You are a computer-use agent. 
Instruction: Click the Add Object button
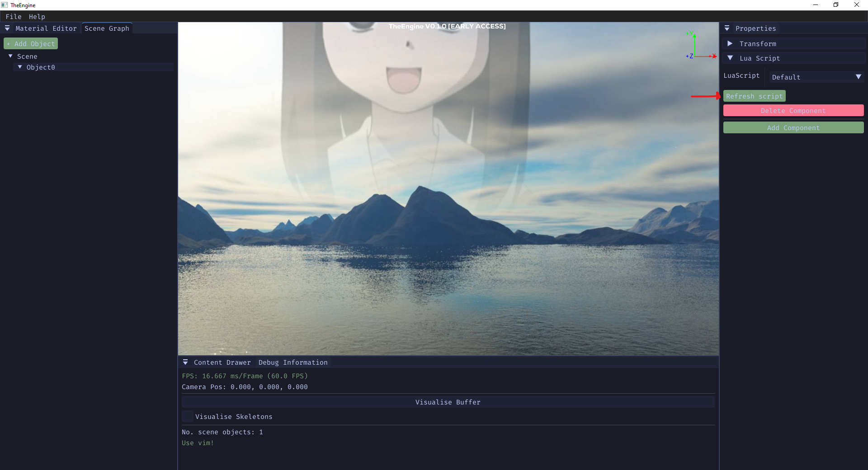click(31, 44)
